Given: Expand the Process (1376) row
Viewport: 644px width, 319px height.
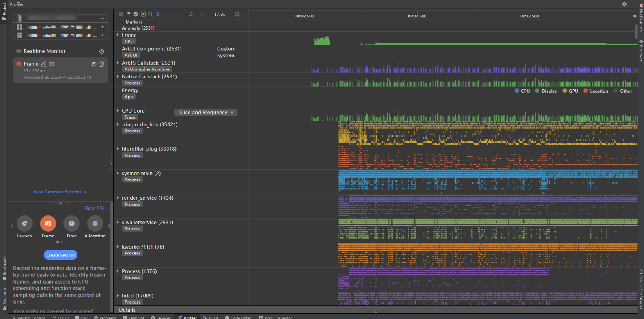Looking at the screenshot, I should point(118,271).
